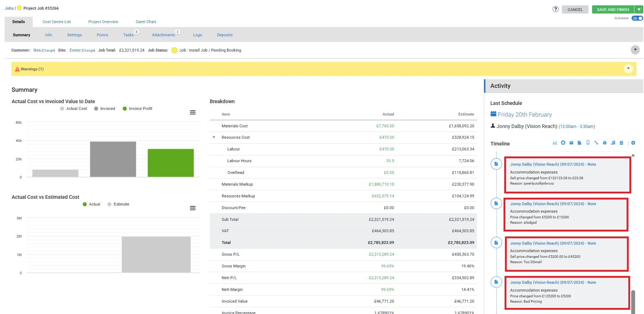644x314 pixels.
Task: Open the Details tab
Action: (18, 22)
